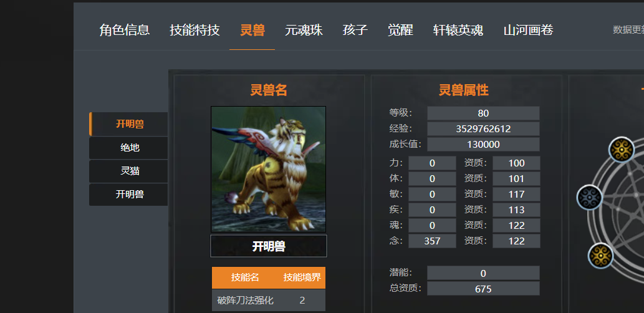The image size is (644, 313).
Task: Select the highlighted 开明兽 in beast list
Action: coord(128,124)
